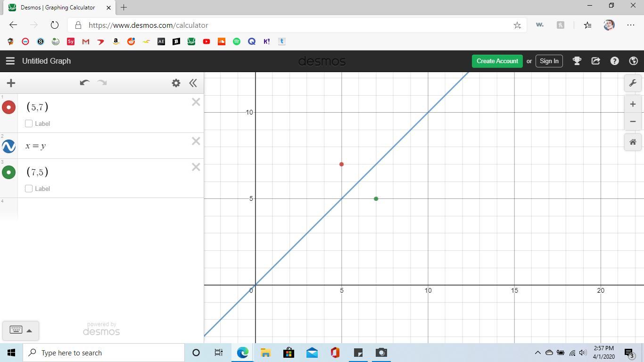The height and width of the screenshot is (362, 644).
Task: Open the expression list settings gear
Action: 176,83
